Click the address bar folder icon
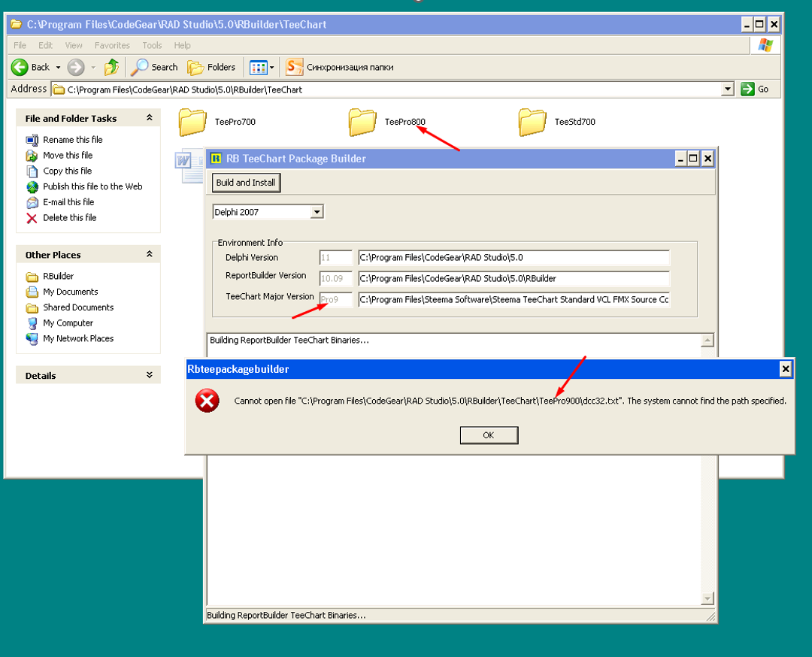This screenshot has width=812, height=657. point(59,89)
